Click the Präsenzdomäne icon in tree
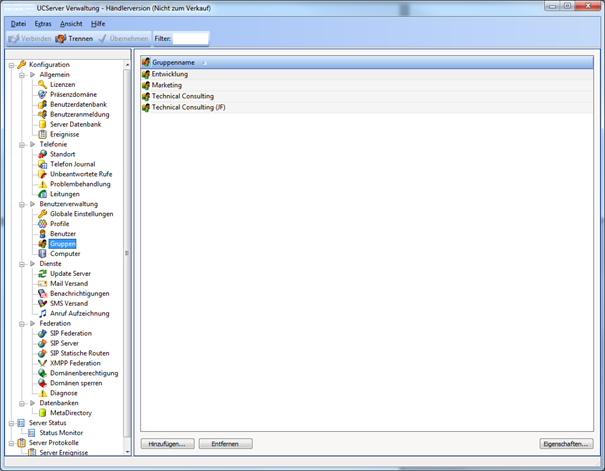Image resolution: width=605 pixels, height=471 pixels. point(42,95)
